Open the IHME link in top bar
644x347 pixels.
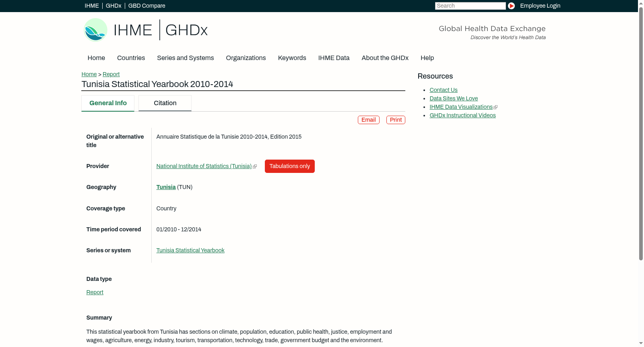click(92, 6)
